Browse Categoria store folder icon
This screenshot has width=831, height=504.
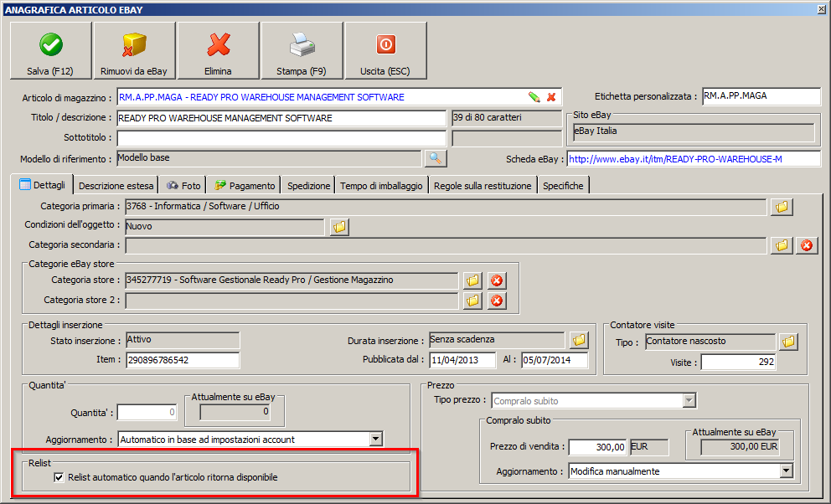click(x=472, y=280)
